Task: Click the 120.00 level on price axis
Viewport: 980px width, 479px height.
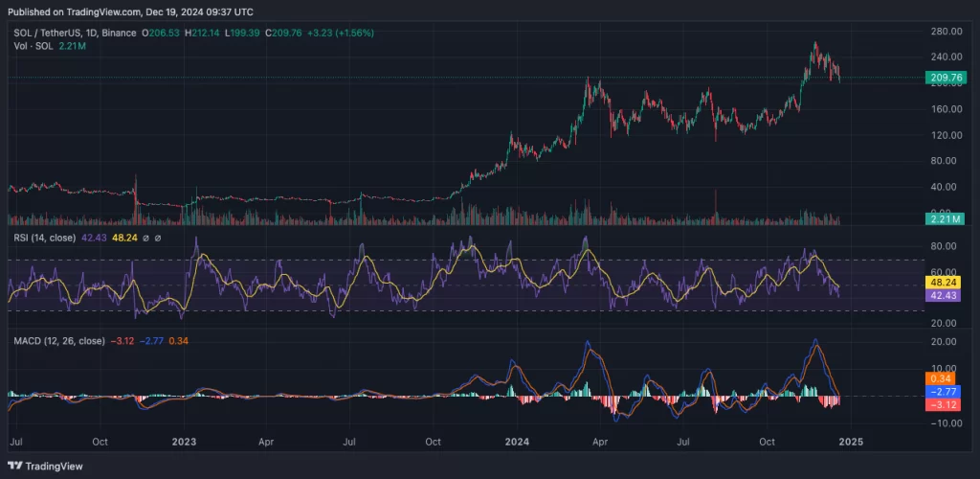Action: pyautogui.click(x=946, y=135)
